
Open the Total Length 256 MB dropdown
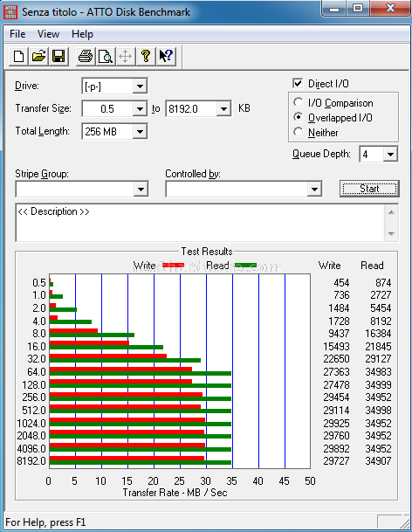pyautogui.click(x=140, y=132)
